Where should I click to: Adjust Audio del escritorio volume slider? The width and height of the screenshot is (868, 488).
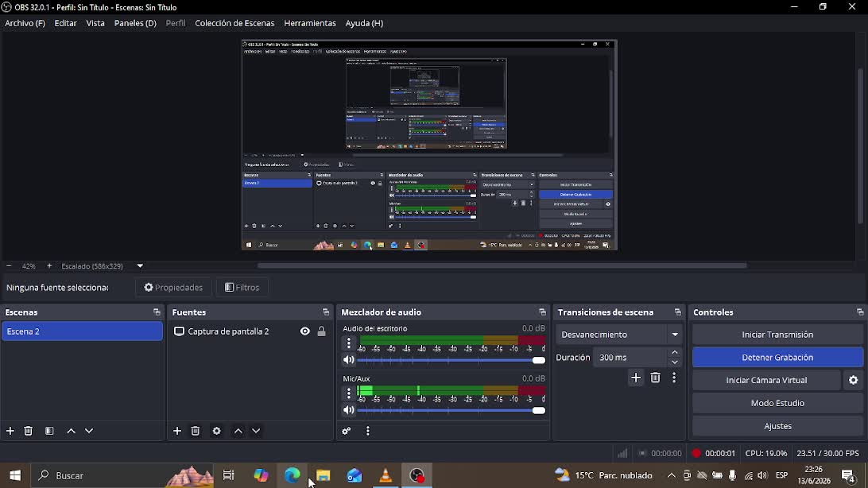pyautogui.click(x=451, y=360)
